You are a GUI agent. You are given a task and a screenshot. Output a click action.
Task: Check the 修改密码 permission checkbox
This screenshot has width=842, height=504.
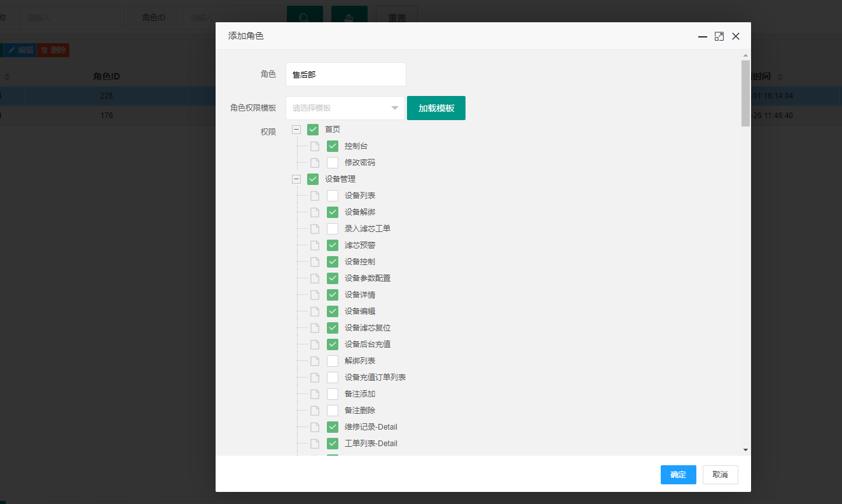(x=333, y=163)
